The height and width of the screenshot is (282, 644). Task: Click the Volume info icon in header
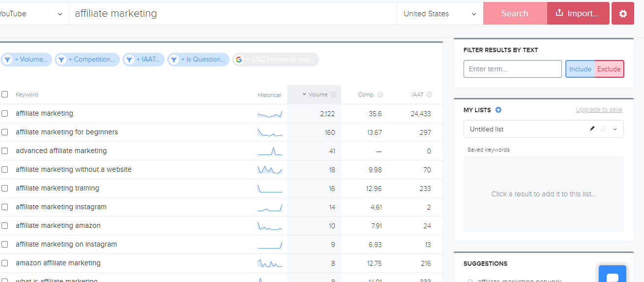333,94
